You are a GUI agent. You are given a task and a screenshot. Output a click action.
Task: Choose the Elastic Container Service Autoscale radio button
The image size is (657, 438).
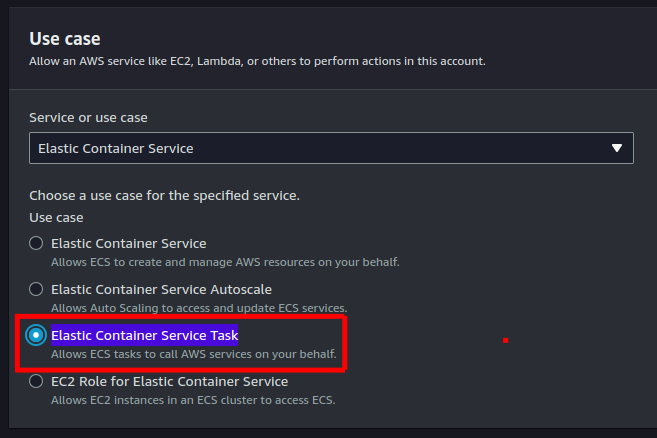click(36, 289)
